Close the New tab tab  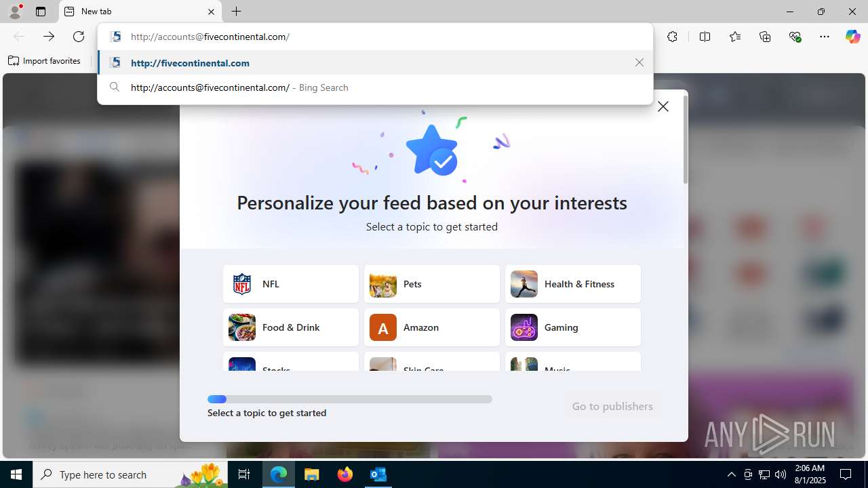click(211, 12)
